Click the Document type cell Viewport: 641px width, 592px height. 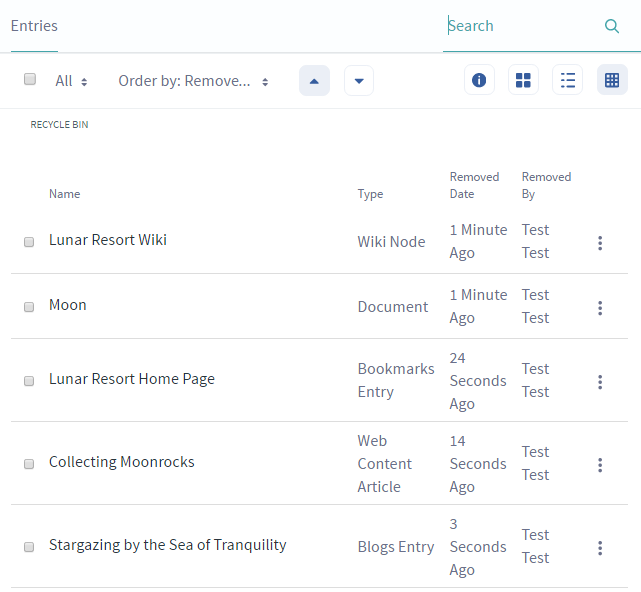[x=393, y=307]
